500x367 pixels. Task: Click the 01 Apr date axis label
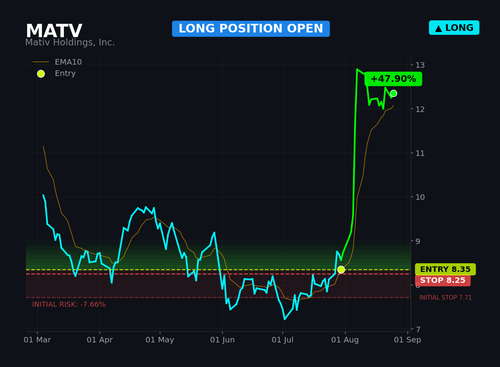point(100,340)
